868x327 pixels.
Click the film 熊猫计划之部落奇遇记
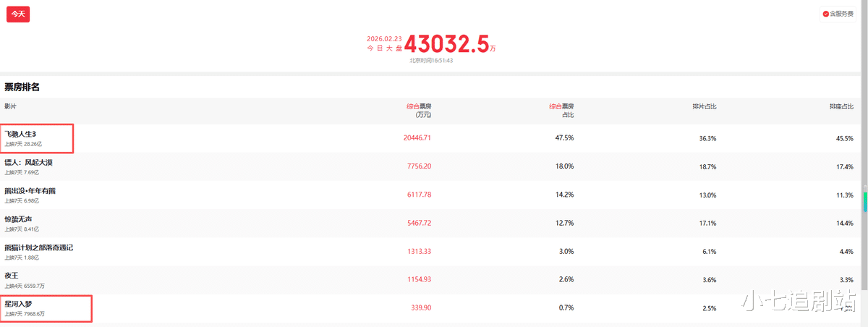(39, 247)
